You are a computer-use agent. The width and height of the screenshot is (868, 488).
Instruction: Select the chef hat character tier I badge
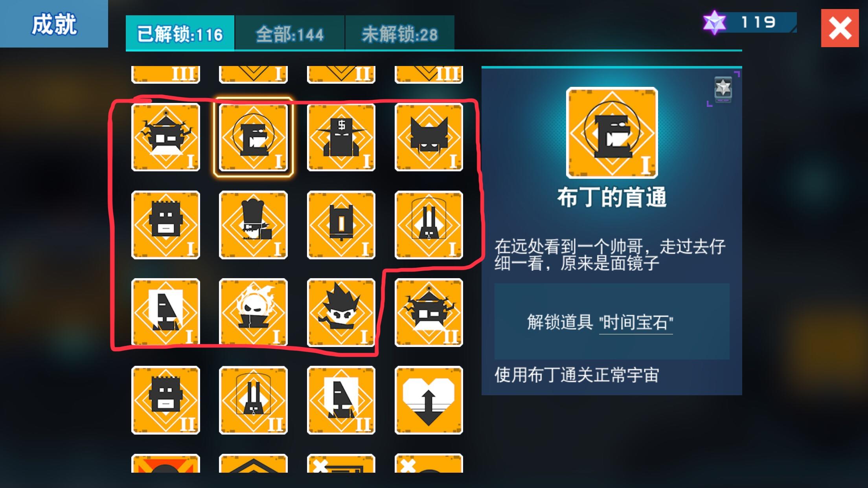coord(253,225)
